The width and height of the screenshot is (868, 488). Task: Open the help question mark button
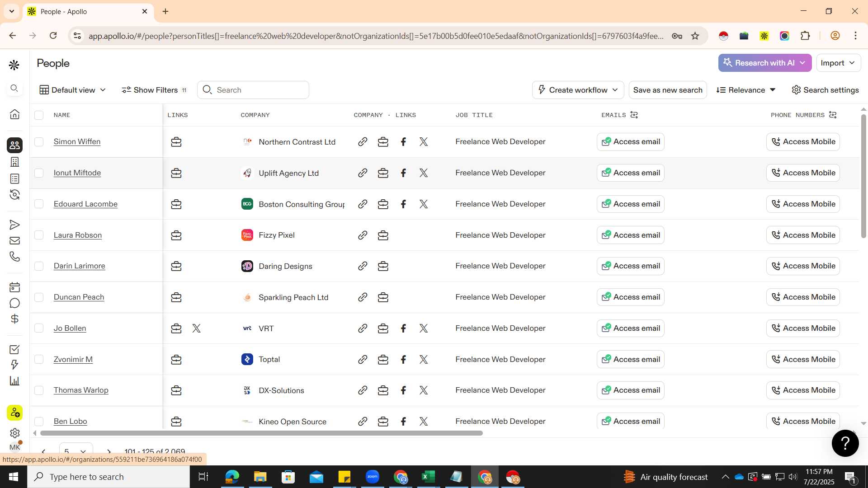pos(845,443)
